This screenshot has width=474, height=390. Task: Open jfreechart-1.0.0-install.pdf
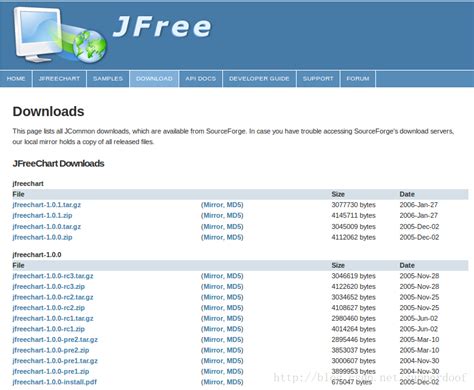pos(55,382)
